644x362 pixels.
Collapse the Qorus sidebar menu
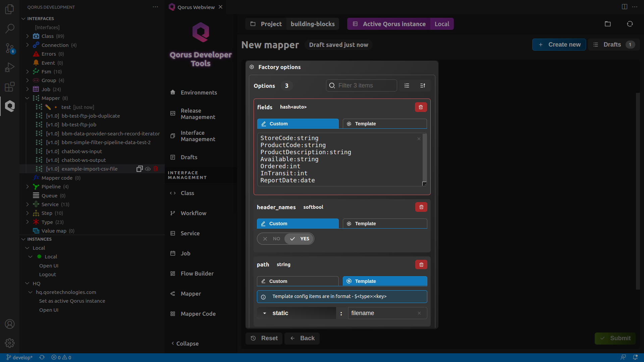[x=185, y=344]
